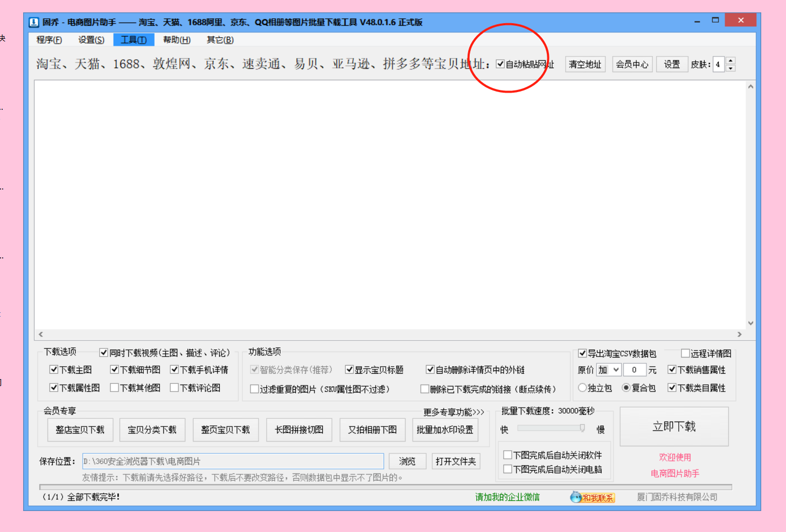Open the 工具(T) menu

(134, 40)
